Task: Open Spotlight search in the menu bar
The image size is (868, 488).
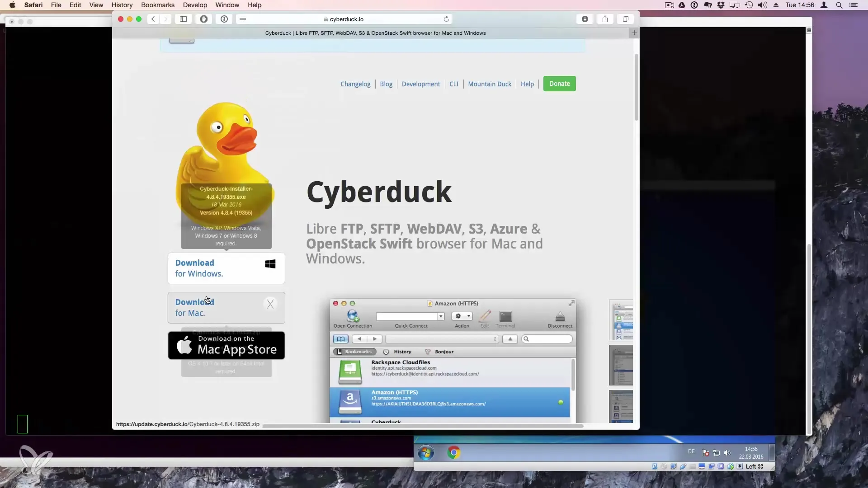Action: click(839, 5)
